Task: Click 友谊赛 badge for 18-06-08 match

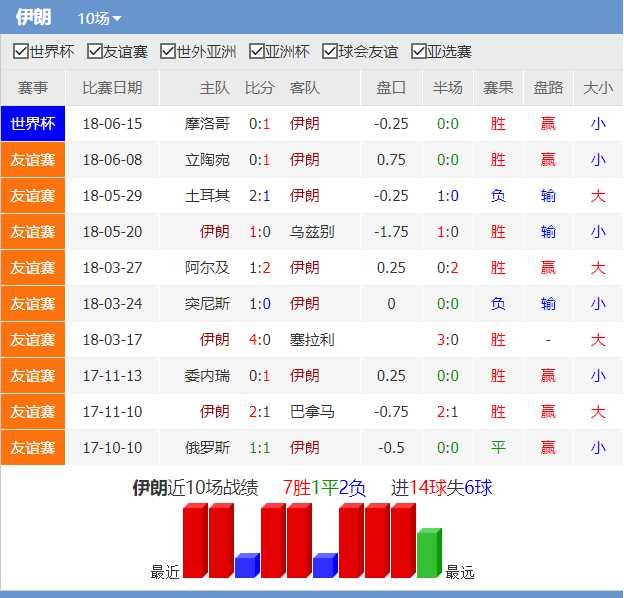Action: (x=33, y=160)
